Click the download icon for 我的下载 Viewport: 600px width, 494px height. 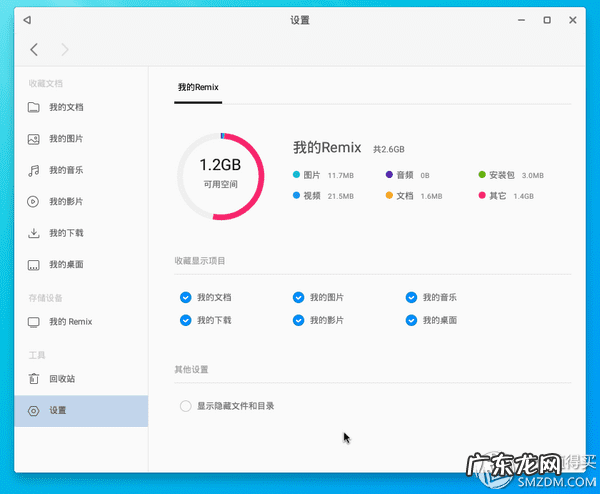33,233
